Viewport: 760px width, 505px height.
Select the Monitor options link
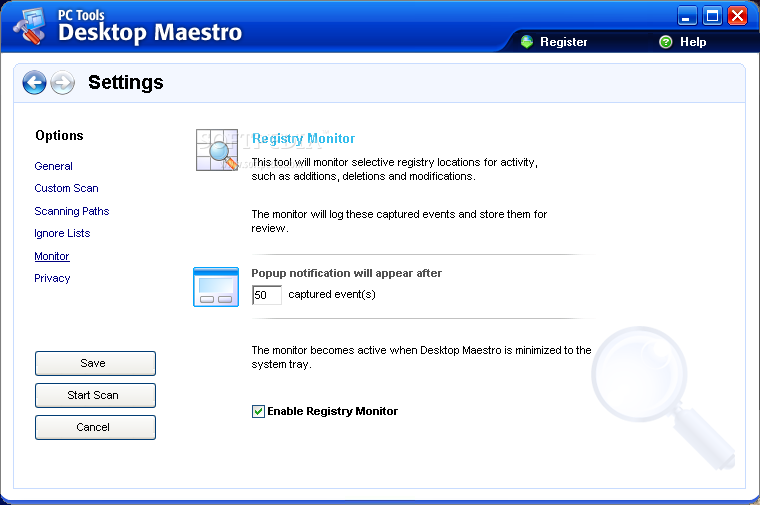point(52,256)
